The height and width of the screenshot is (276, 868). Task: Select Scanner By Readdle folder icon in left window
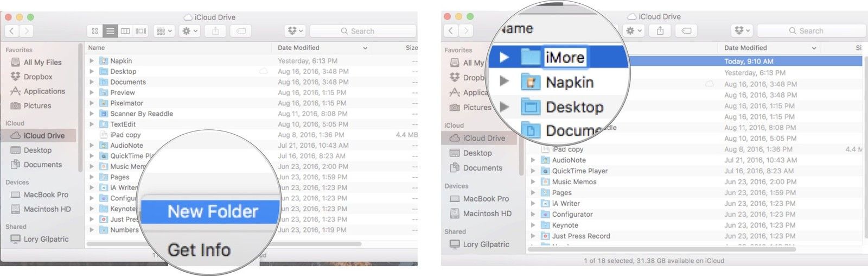pos(104,114)
